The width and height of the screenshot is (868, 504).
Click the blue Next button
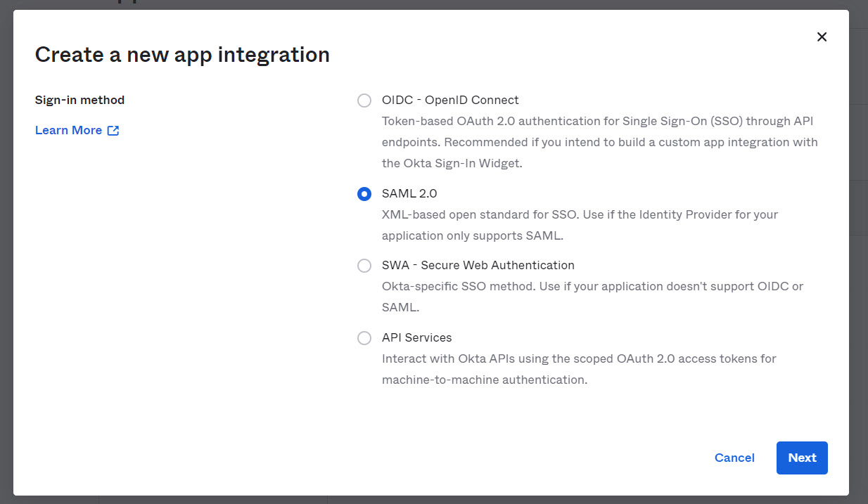coord(802,458)
